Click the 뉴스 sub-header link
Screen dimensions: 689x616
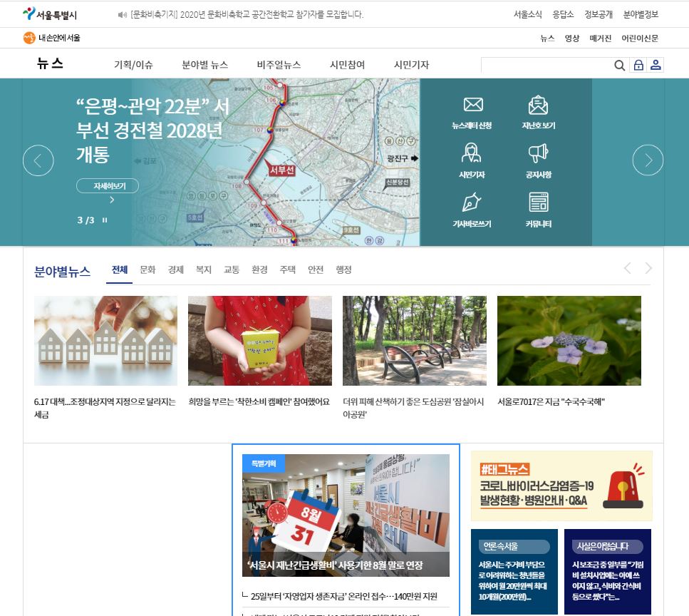coord(547,38)
